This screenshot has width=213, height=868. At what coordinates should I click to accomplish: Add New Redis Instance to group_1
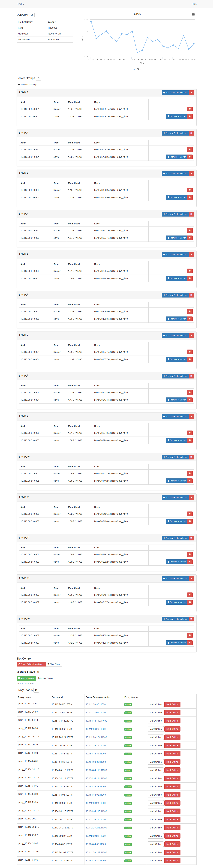pos(175,93)
